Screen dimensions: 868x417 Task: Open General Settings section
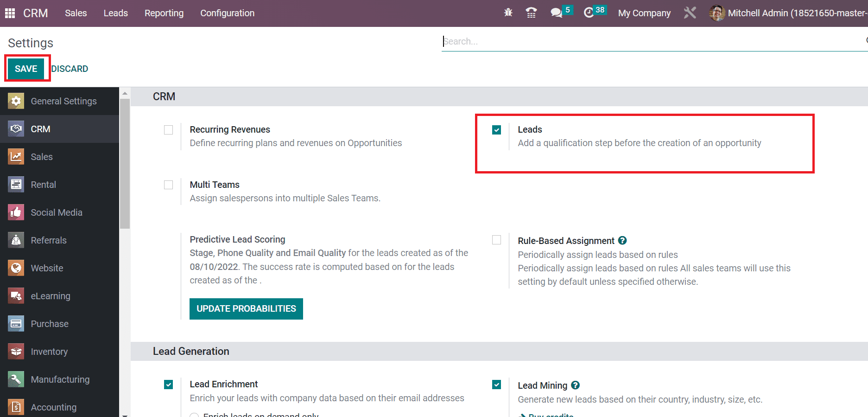point(59,101)
